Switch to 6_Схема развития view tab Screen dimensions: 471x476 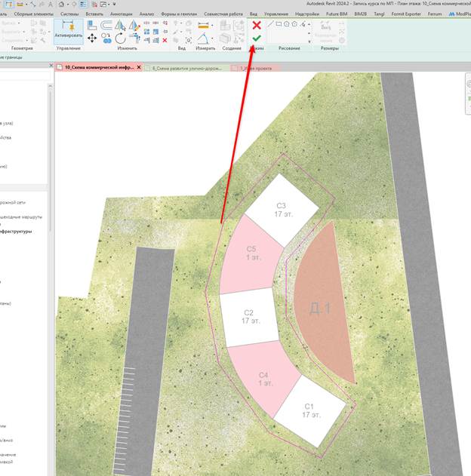point(186,69)
